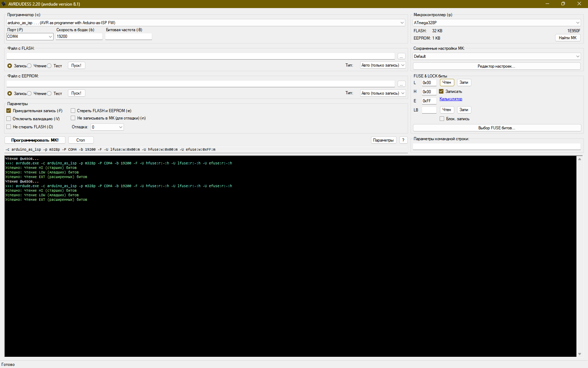Click console scrollbar down arrow
588x368 pixels.
(580, 354)
